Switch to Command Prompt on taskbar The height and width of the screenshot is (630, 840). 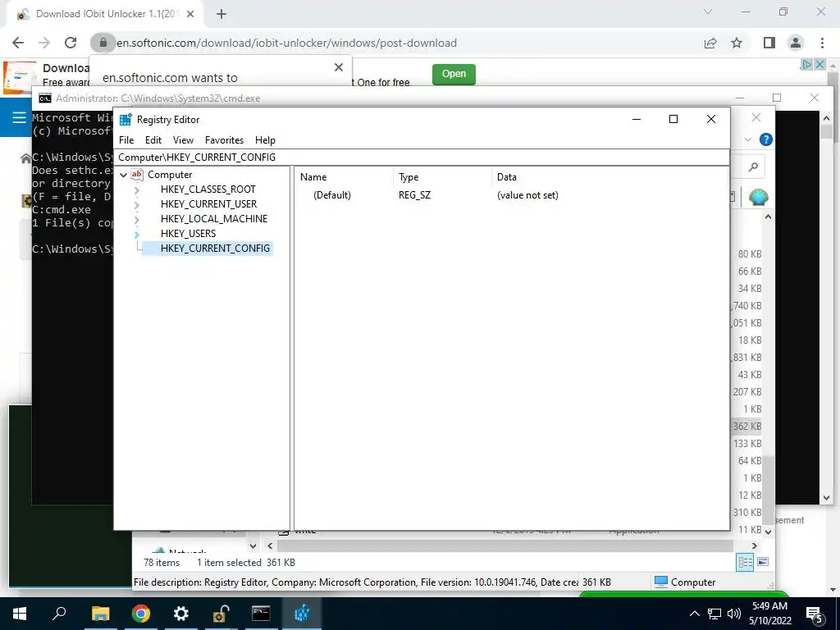(261, 614)
